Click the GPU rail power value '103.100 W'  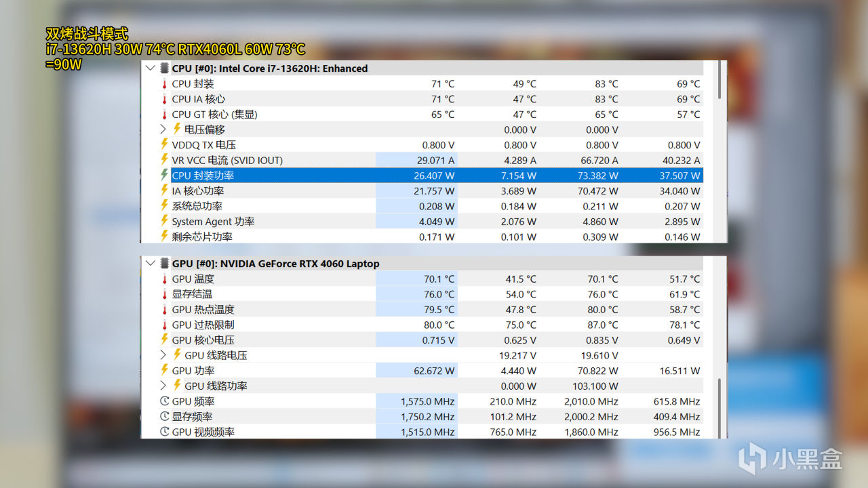point(597,386)
